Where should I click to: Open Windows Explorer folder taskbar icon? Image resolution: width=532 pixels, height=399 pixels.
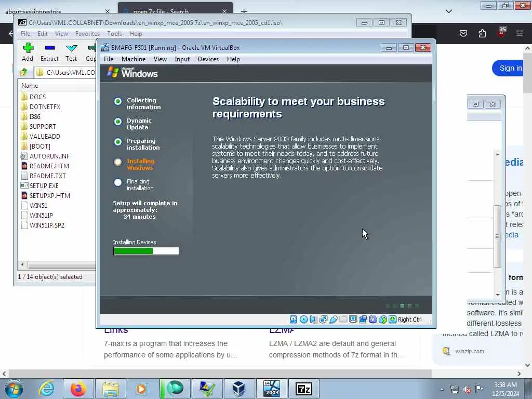click(110, 389)
